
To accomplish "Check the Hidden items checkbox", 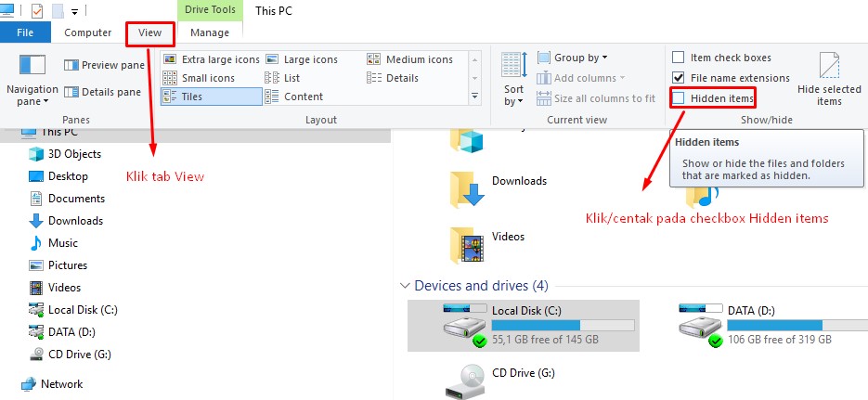I will pos(678,98).
